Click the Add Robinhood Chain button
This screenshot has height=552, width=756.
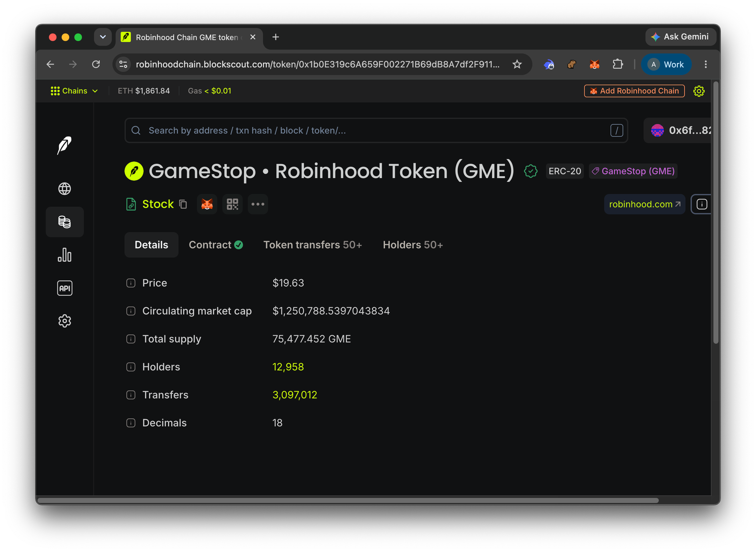coord(634,91)
